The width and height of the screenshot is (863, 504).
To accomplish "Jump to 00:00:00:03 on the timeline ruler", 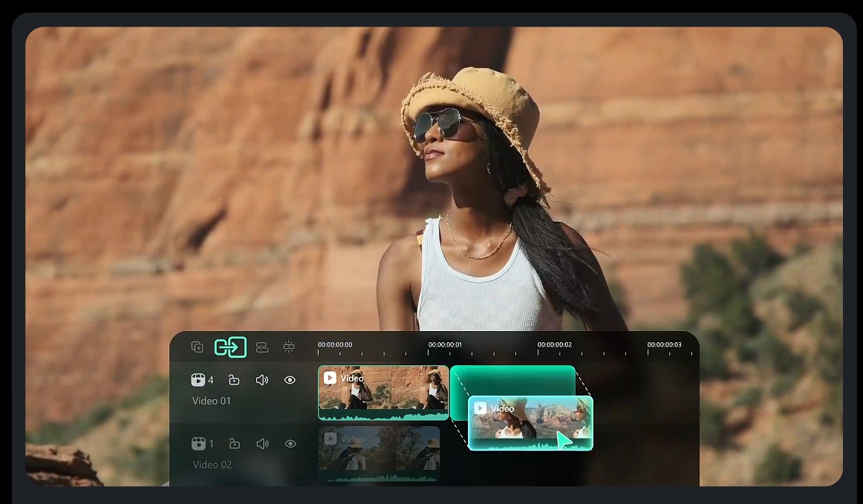I will coord(664,345).
